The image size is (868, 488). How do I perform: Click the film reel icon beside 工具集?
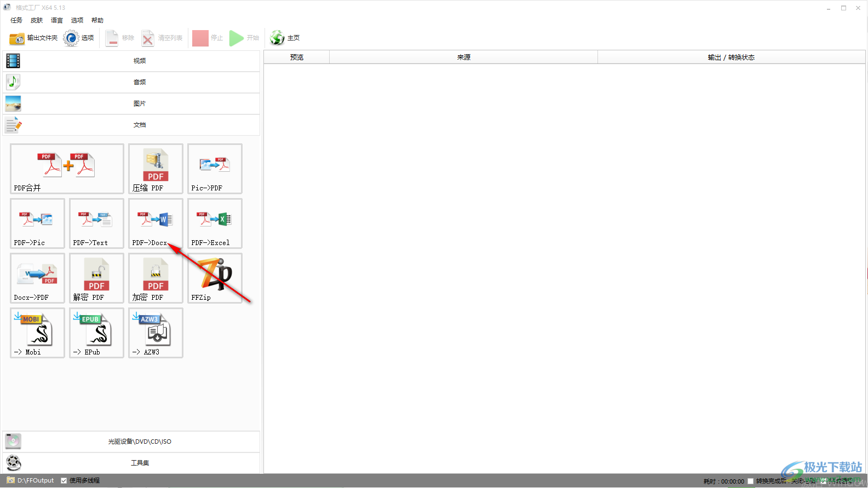13,463
